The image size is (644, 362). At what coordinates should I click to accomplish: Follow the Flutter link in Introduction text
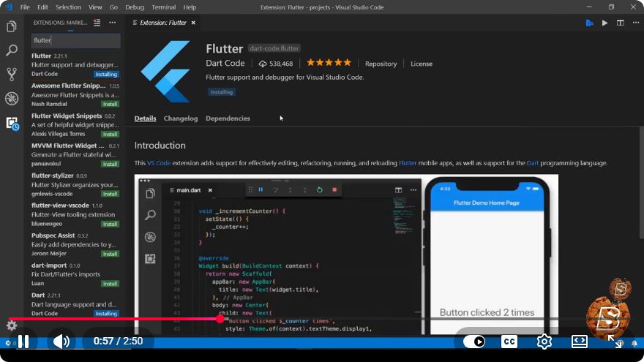click(x=408, y=163)
